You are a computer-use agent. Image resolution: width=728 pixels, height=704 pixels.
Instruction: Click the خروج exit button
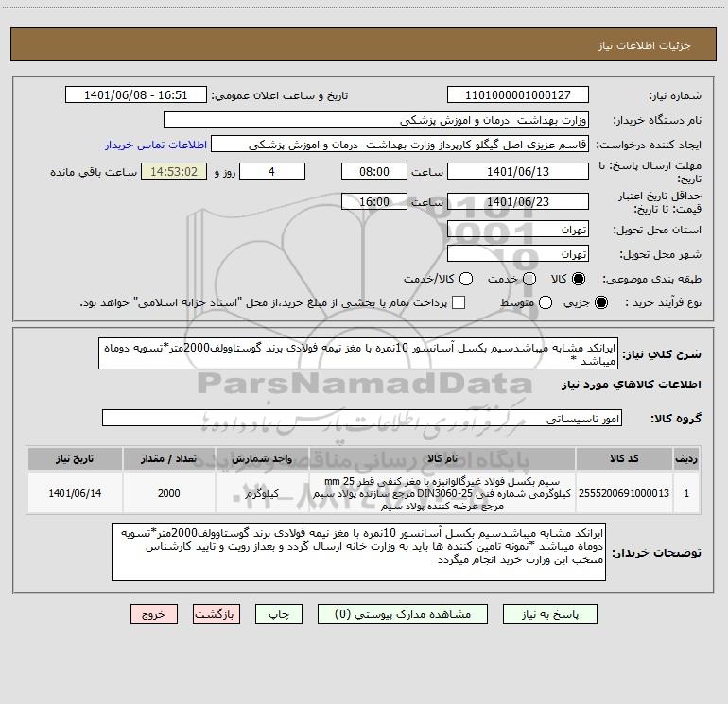(154, 614)
